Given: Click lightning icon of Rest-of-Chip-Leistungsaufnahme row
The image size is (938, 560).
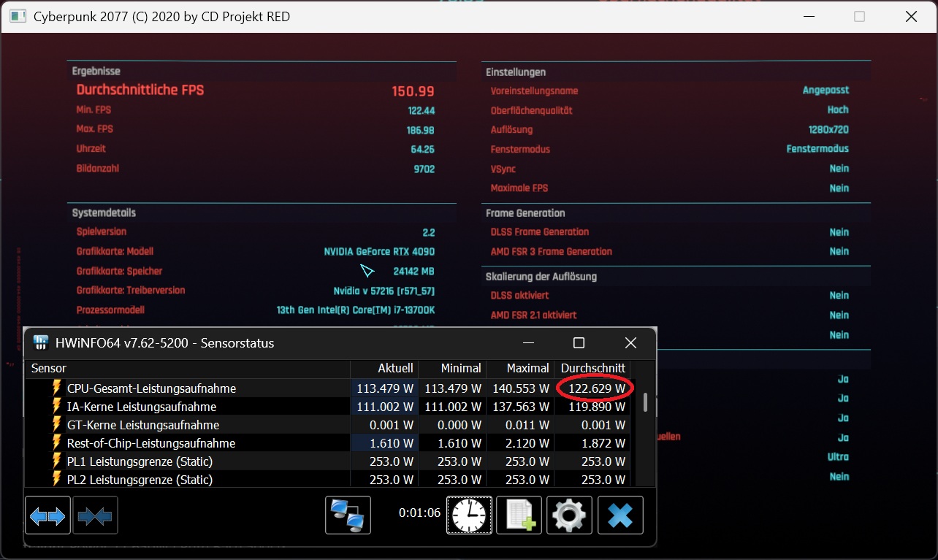Looking at the screenshot, I should tap(56, 442).
